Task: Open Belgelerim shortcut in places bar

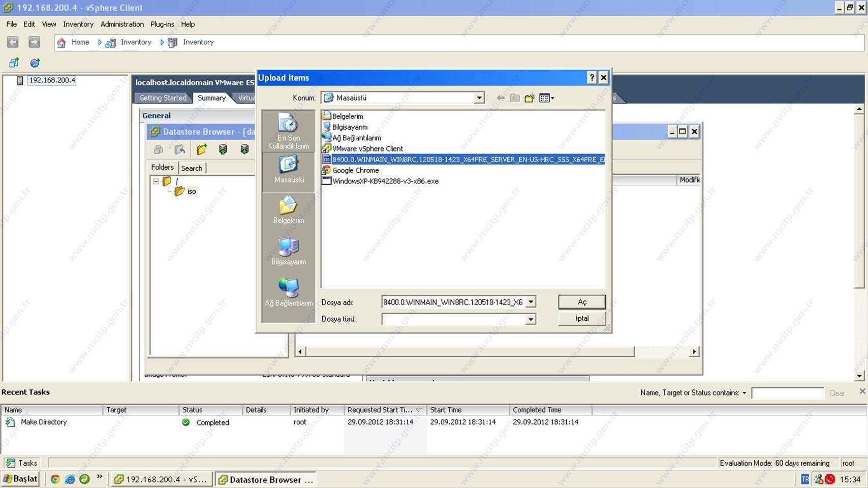Action: point(288,210)
